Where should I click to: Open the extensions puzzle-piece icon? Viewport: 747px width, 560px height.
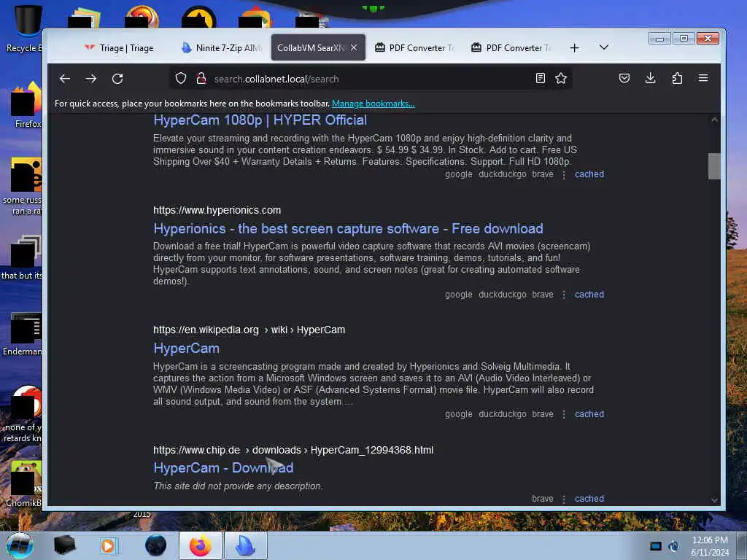677,78
